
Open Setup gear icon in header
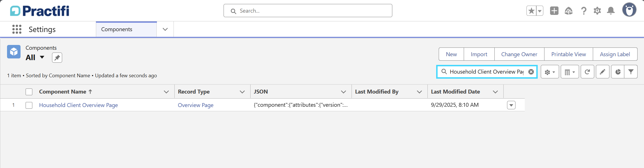pos(597,11)
